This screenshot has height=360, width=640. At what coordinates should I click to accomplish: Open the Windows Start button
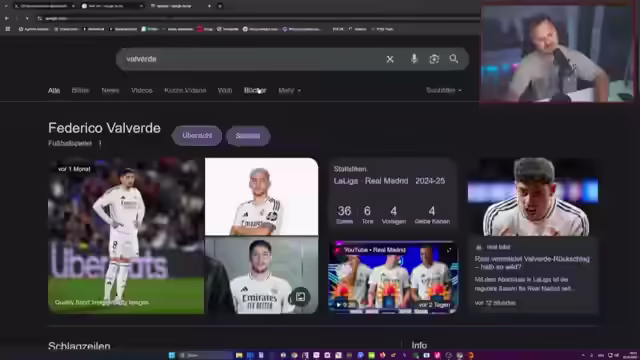click(x=172, y=355)
